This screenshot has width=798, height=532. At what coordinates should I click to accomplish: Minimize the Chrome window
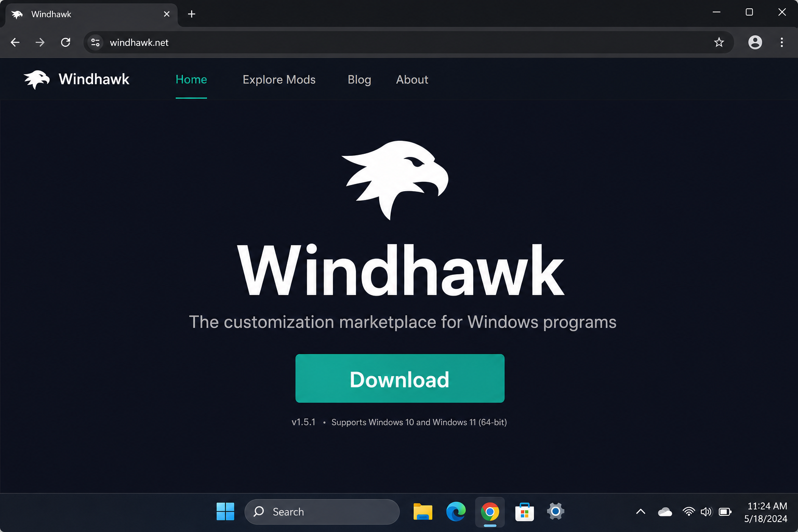click(x=716, y=12)
